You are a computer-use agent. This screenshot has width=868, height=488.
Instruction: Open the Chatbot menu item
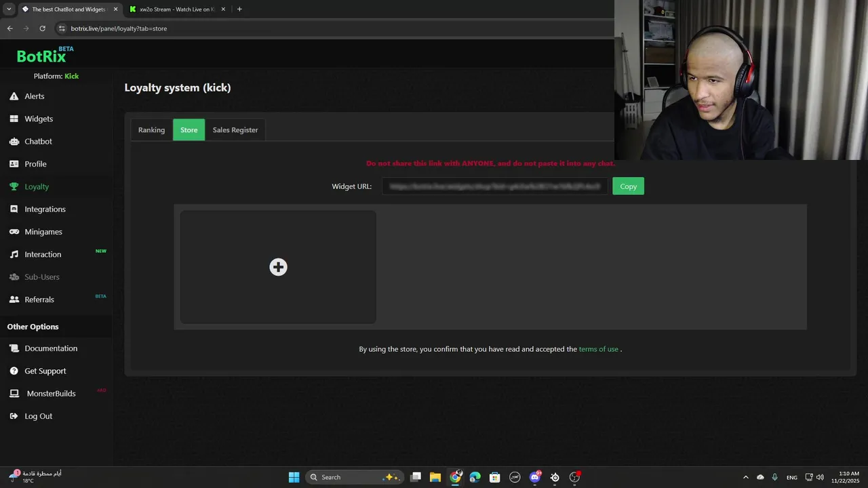coord(38,142)
